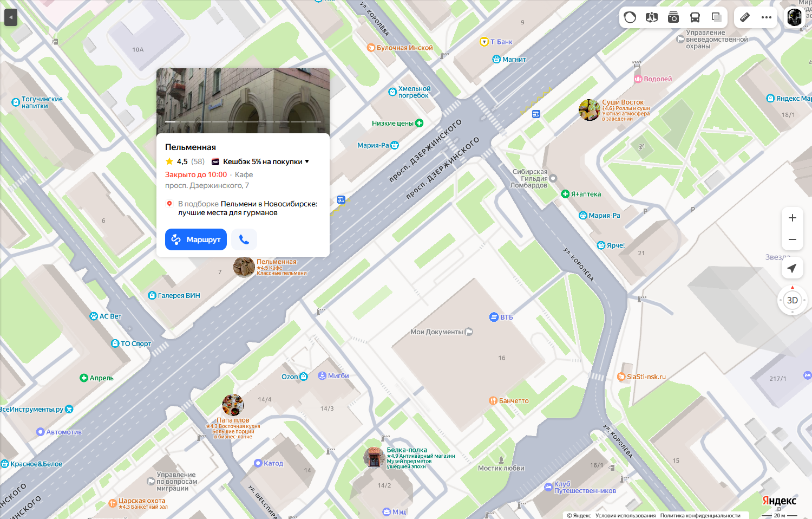
Task: Select the Царская охота marker
Action: pyautogui.click(x=113, y=503)
